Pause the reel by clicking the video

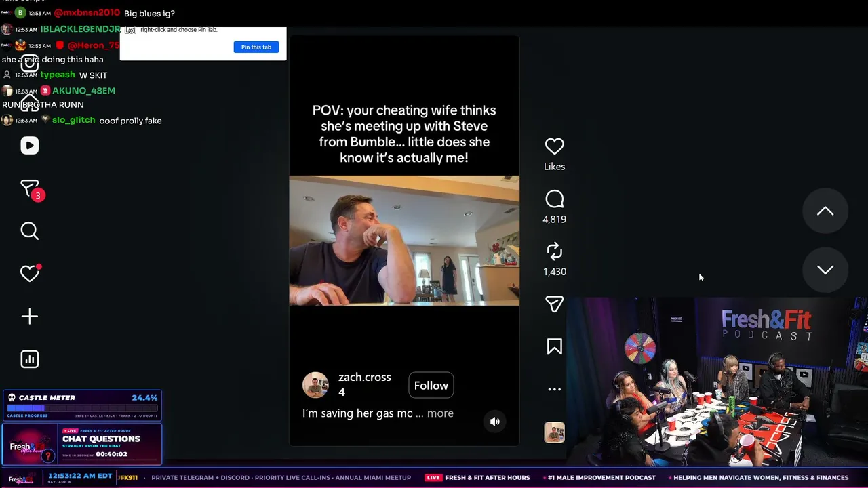click(404, 241)
